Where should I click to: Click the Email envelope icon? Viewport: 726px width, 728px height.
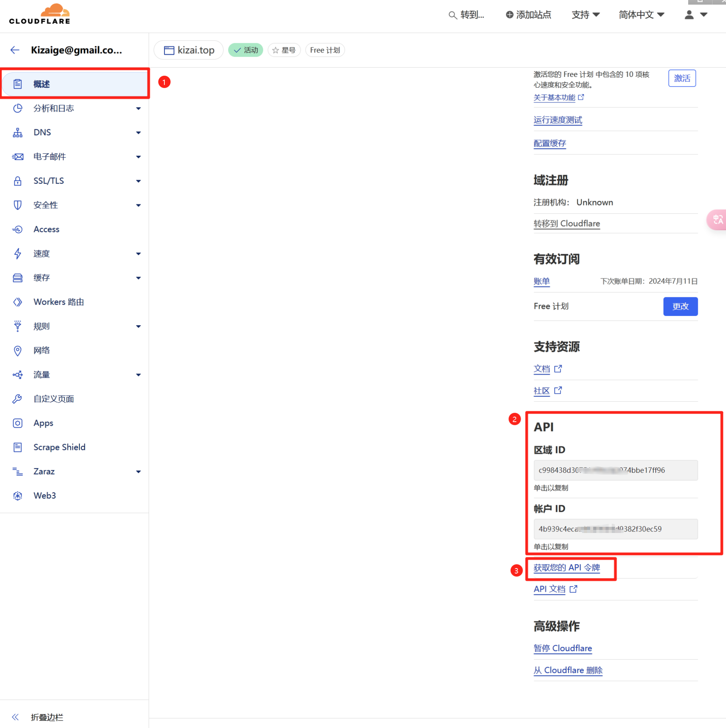[x=17, y=156]
